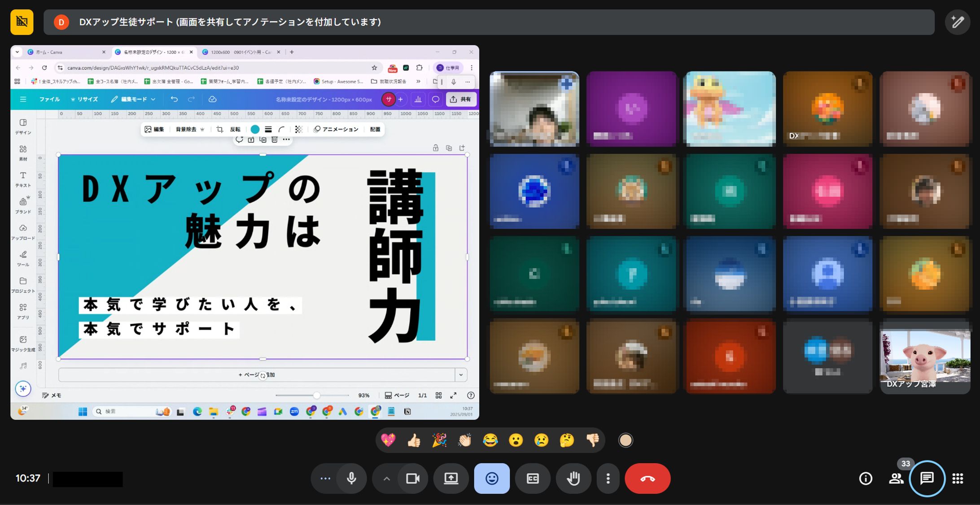Screen dimensions: 980x505
Task: Open the Canva analytics chart icon
Action: [418, 99]
